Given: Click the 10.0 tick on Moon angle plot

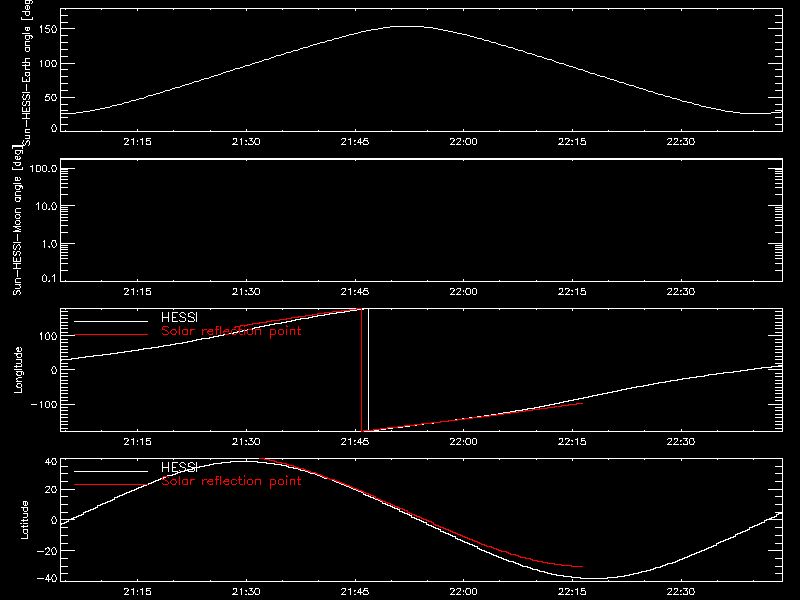Looking at the screenshot, I should click(x=45, y=207).
